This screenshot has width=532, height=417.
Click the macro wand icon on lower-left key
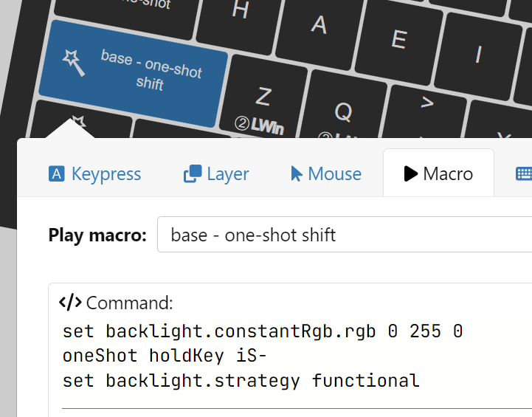[x=78, y=123]
